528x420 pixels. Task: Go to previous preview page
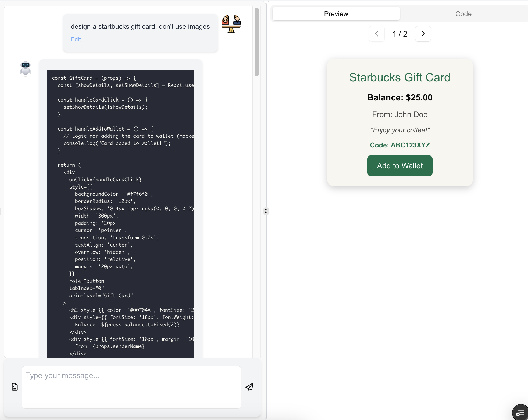[377, 34]
